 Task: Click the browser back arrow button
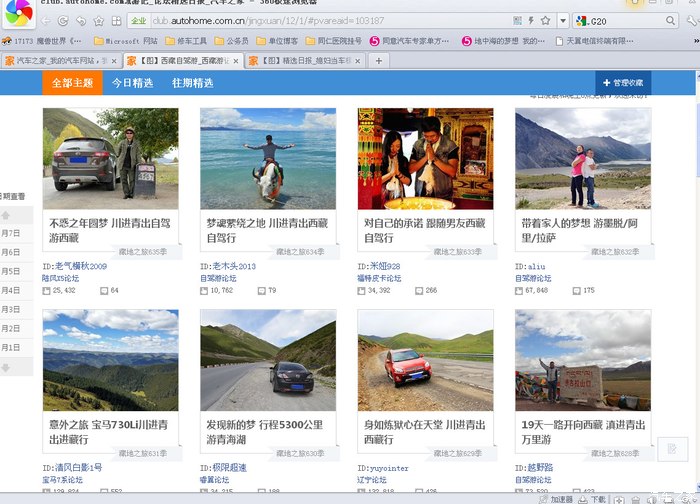click(46, 20)
